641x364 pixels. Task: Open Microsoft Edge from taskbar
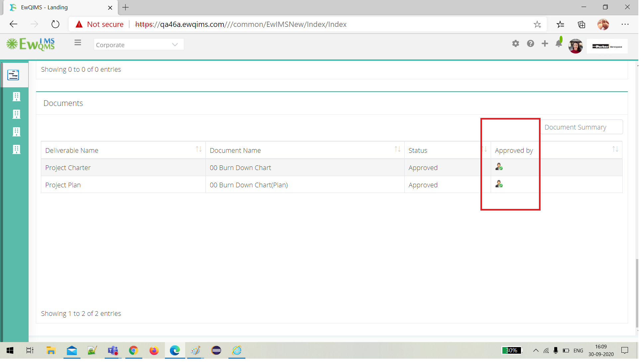175,350
